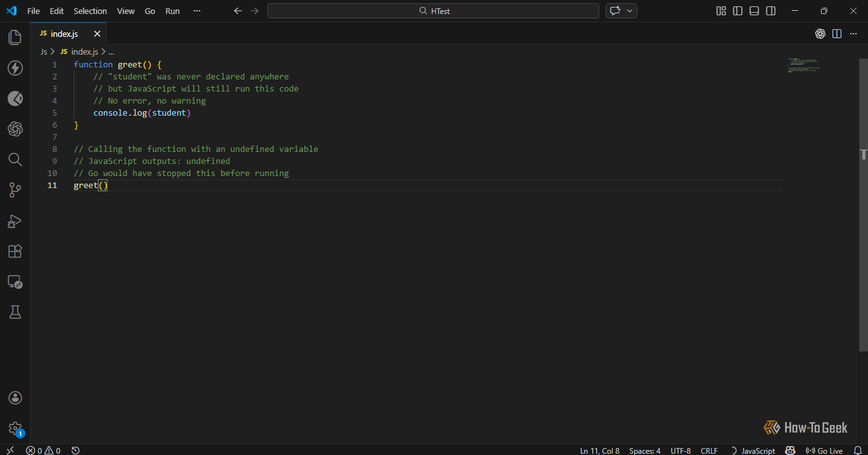Open the Accounts menu
This screenshot has width=868, height=455.
[x=15, y=398]
